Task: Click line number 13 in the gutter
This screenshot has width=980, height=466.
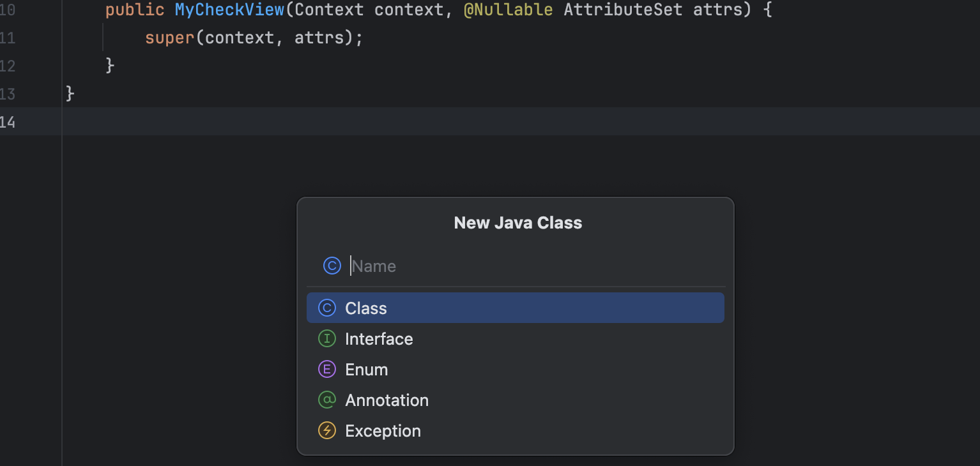Action: [x=8, y=94]
